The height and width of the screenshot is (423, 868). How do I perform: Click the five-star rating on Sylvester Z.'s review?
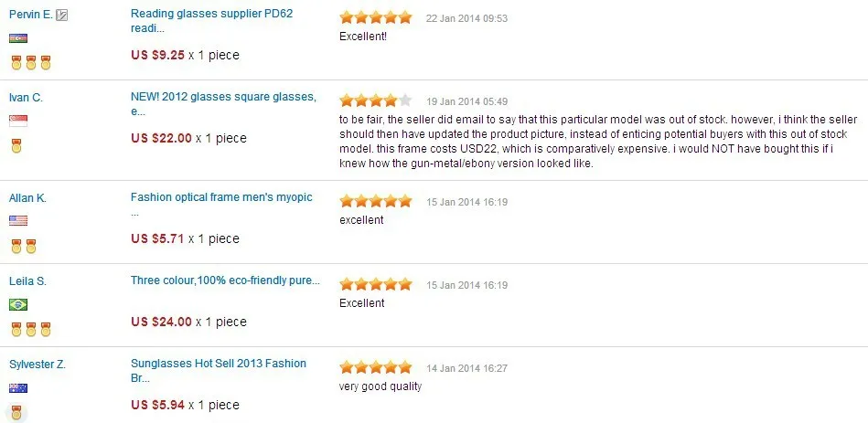pos(376,367)
